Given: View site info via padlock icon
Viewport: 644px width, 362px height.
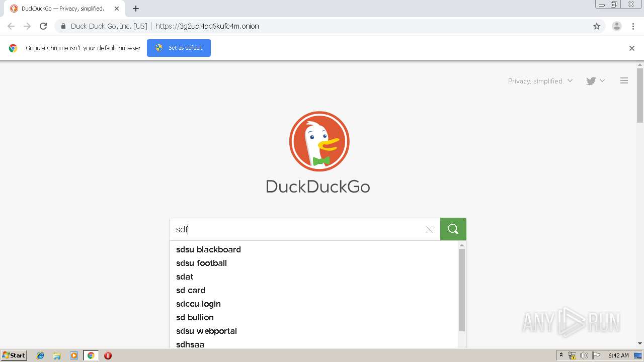Looking at the screenshot, I should pyautogui.click(x=63, y=26).
